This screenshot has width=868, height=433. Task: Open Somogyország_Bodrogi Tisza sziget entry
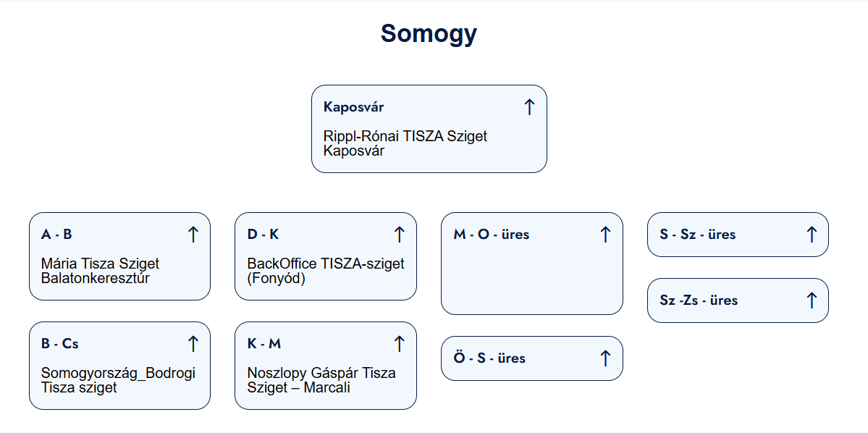click(x=118, y=380)
